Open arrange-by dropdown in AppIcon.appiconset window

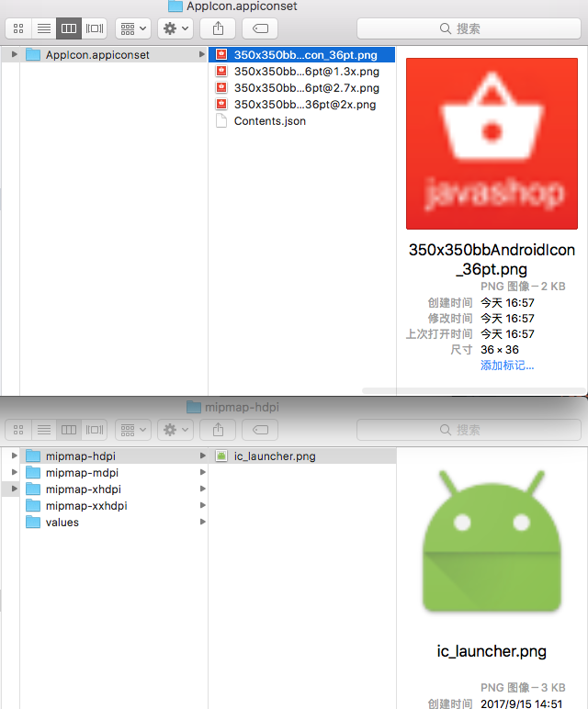(x=133, y=28)
